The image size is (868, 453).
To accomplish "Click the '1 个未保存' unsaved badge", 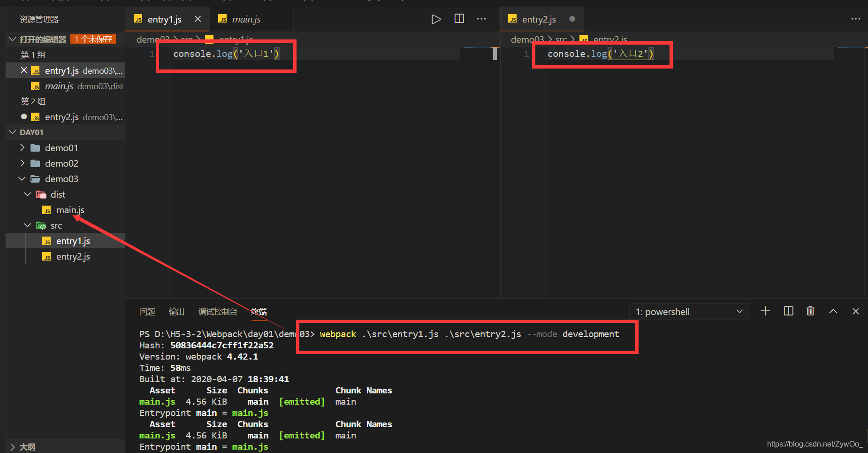I will pos(93,39).
